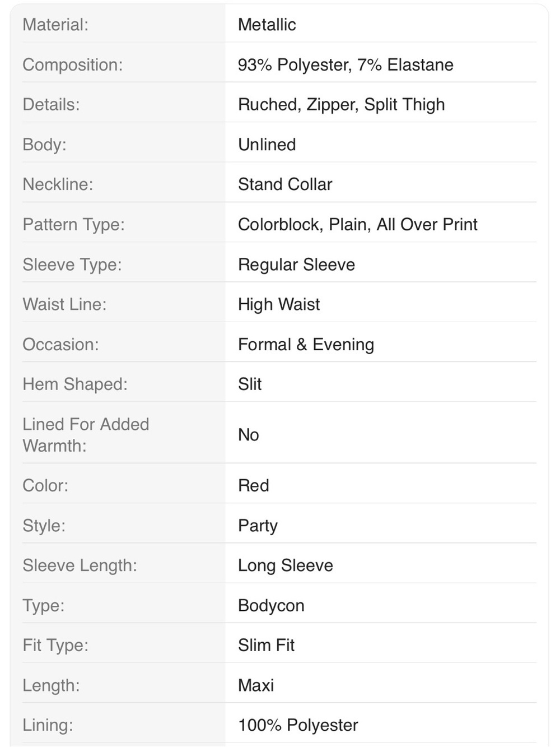The image size is (560, 747).
Task: Select the 100% Polyester lining value
Action: [298, 725]
